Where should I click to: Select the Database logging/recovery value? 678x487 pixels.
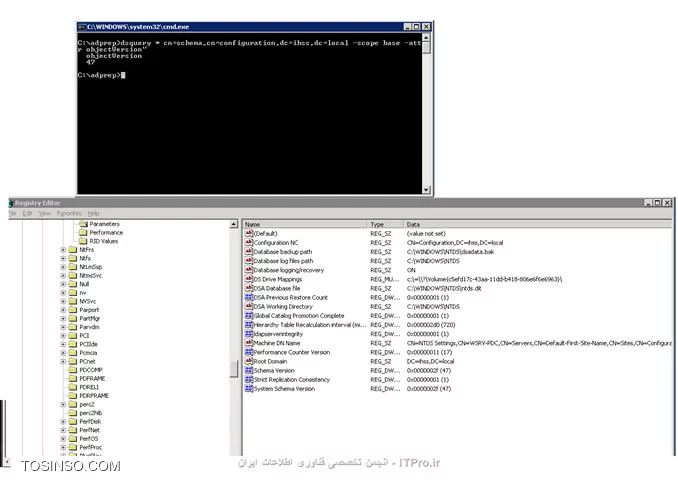288,270
